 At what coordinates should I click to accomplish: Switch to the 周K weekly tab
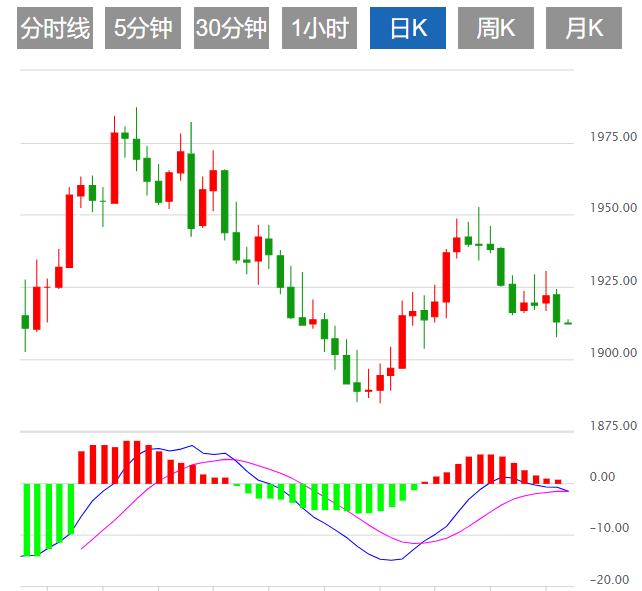tap(496, 28)
